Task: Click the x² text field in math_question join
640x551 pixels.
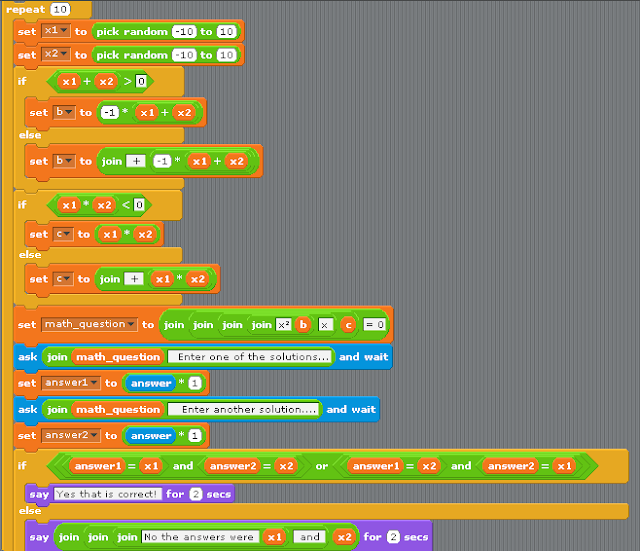Action: pos(284,325)
